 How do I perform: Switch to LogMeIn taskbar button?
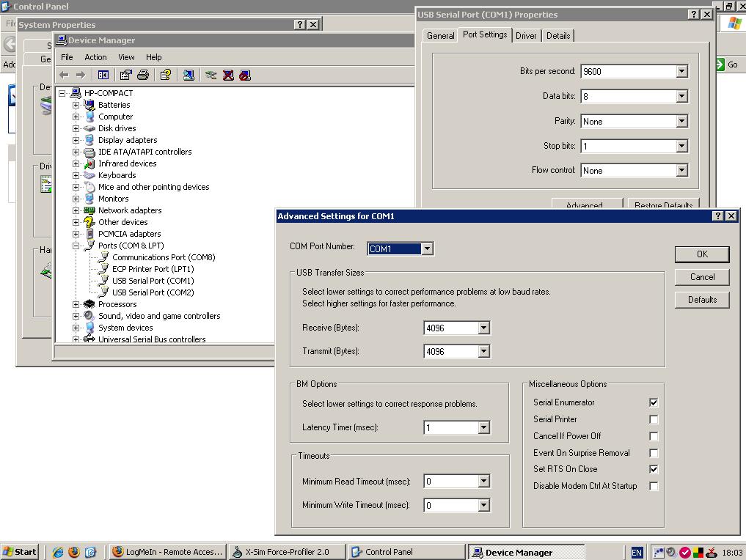point(167,552)
